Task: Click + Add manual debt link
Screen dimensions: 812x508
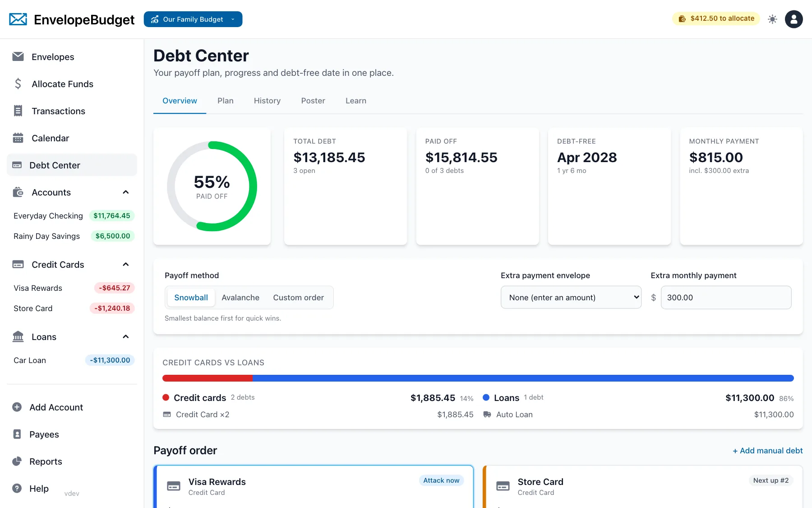Action: click(x=767, y=451)
